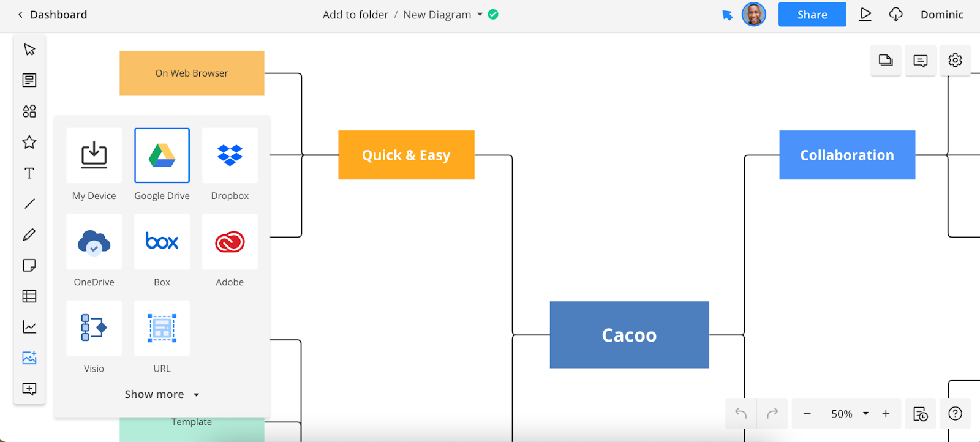Zoom in with the plus button
This screenshot has height=442, width=980.
(x=886, y=414)
